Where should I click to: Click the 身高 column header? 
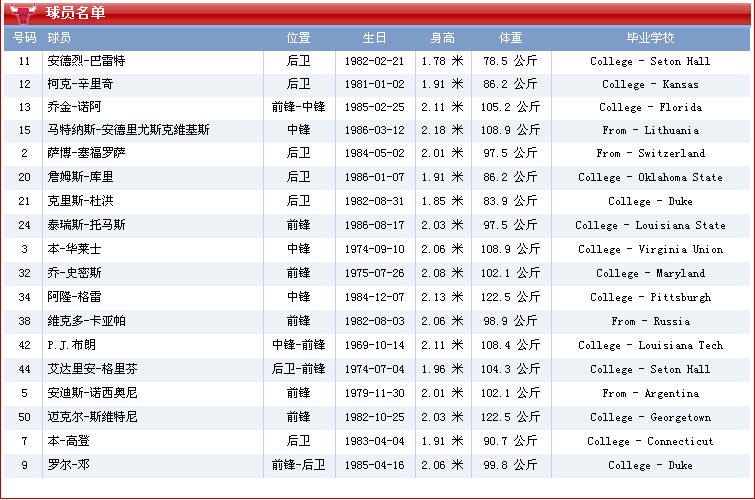443,38
